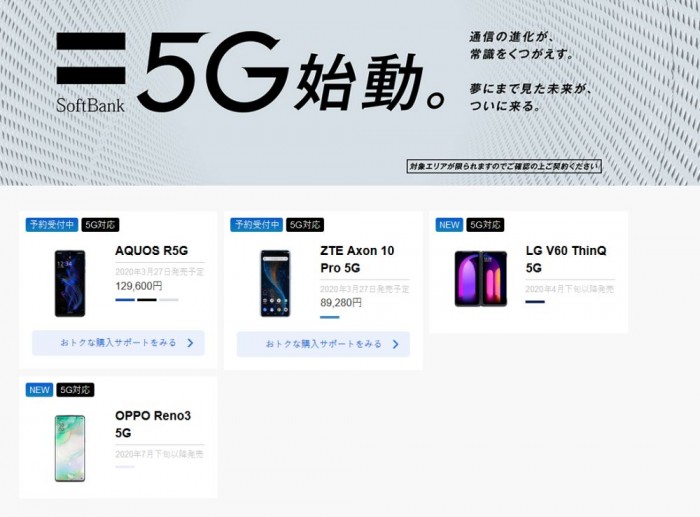700x517 pixels.
Task: Select the blue color swatch for AQUOS R5G
Action: click(125, 300)
